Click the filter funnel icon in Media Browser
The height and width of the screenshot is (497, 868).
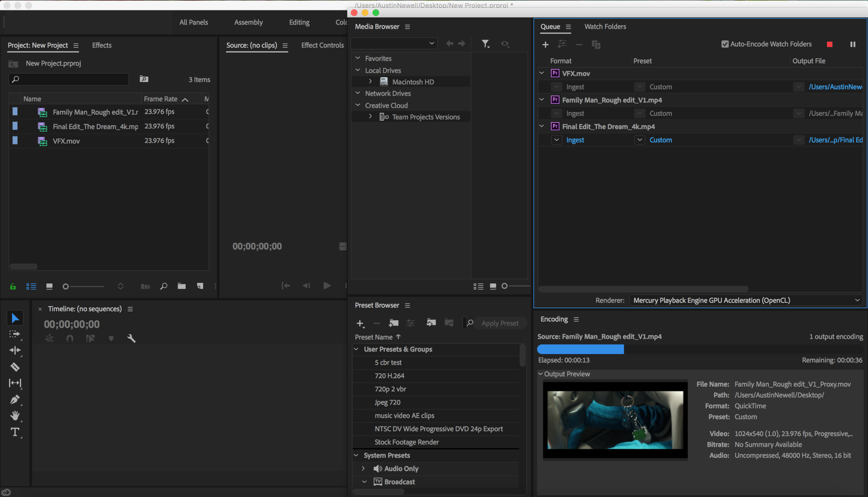[485, 44]
